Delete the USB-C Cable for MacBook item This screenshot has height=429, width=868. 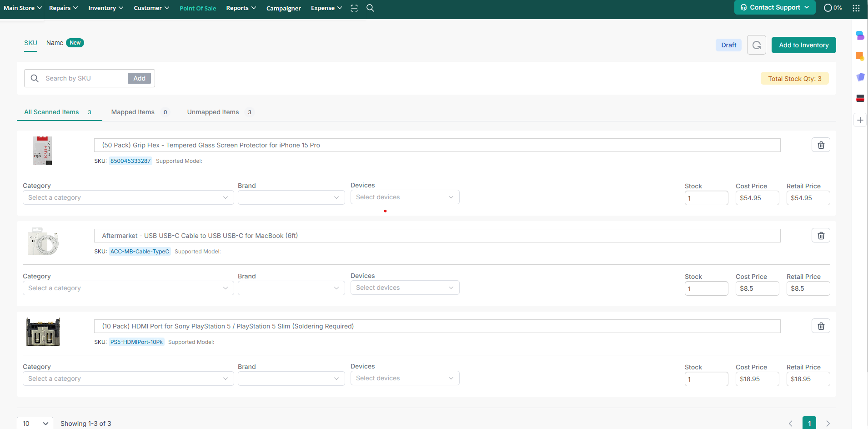821,236
